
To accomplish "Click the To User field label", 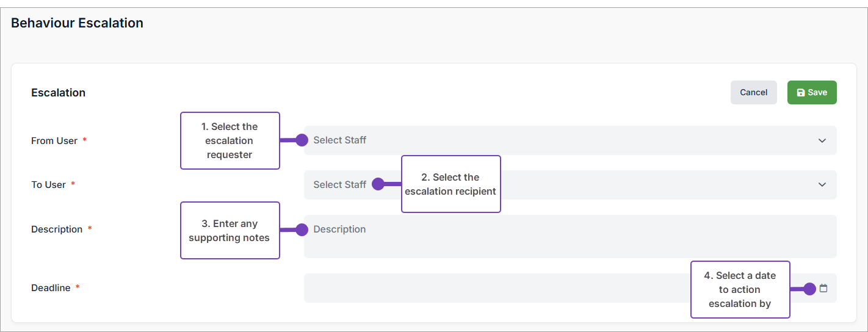I will 49,185.
